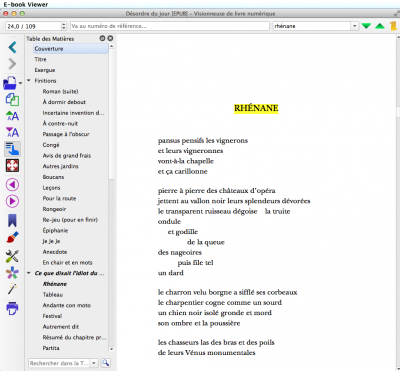The height and width of the screenshot is (371, 400).
Task: Click TOC search magnifier button
Action: pyautogui.click(x=106, y=363)
